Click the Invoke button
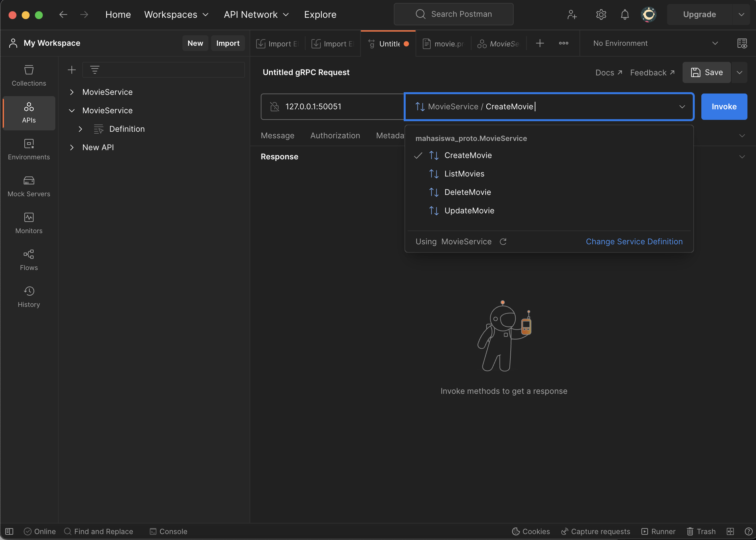The width and height of the screenshot is (756, 540). coord(724,106)
